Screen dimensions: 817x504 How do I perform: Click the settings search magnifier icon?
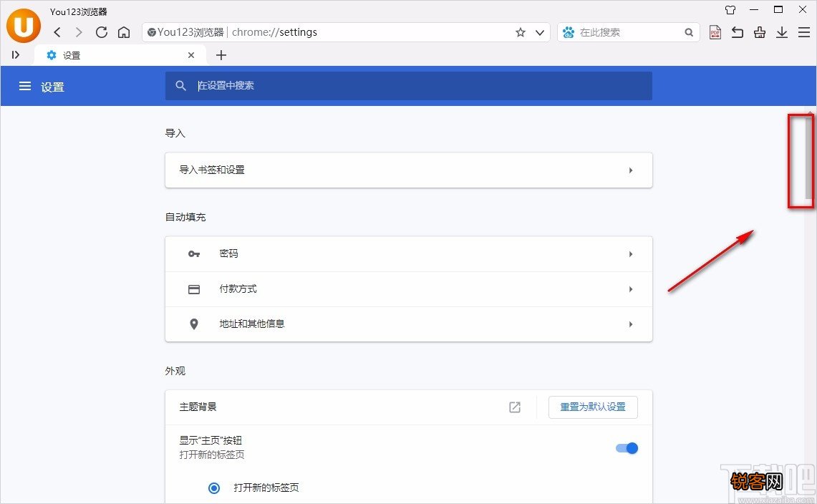pyautogui.click(x=181, y=85)
